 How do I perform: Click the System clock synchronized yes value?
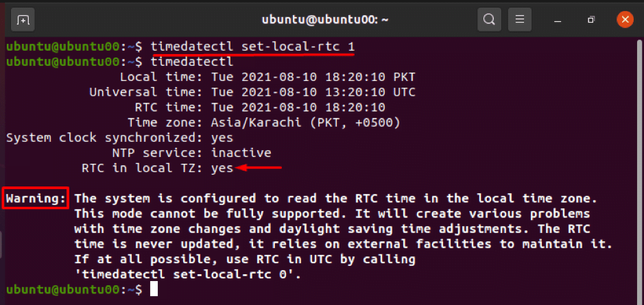click(222, 138)
